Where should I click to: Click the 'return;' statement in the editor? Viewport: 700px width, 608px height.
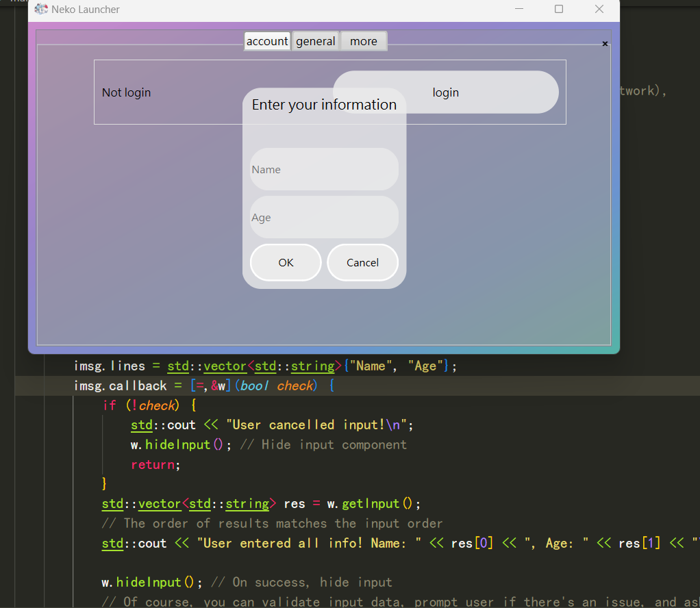[x=155, y=465]
